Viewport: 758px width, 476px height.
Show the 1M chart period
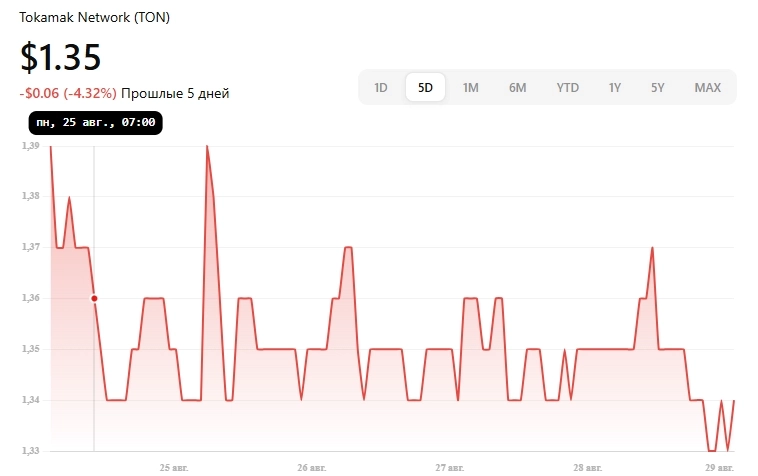[x=470, y=87]
